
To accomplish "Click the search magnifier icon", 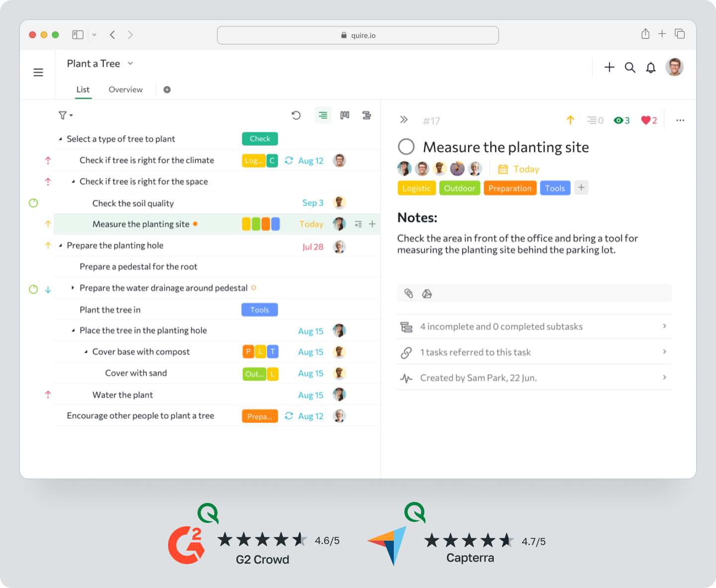I will 630,67.
